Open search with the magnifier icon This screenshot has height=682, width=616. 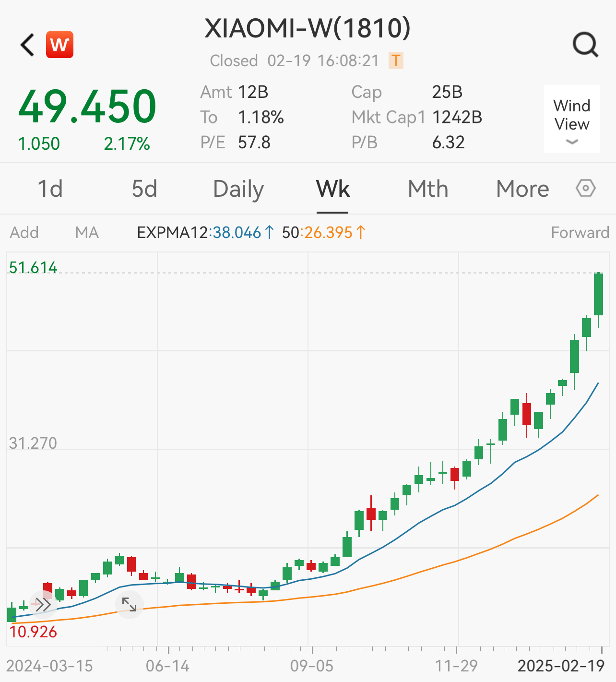coord(585,45)
